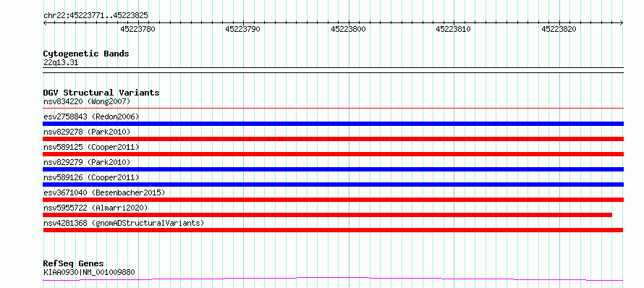Open gene KIAA0930|NM_001009880 label
This screenshot has height=288, width=644.
[89, 272]
